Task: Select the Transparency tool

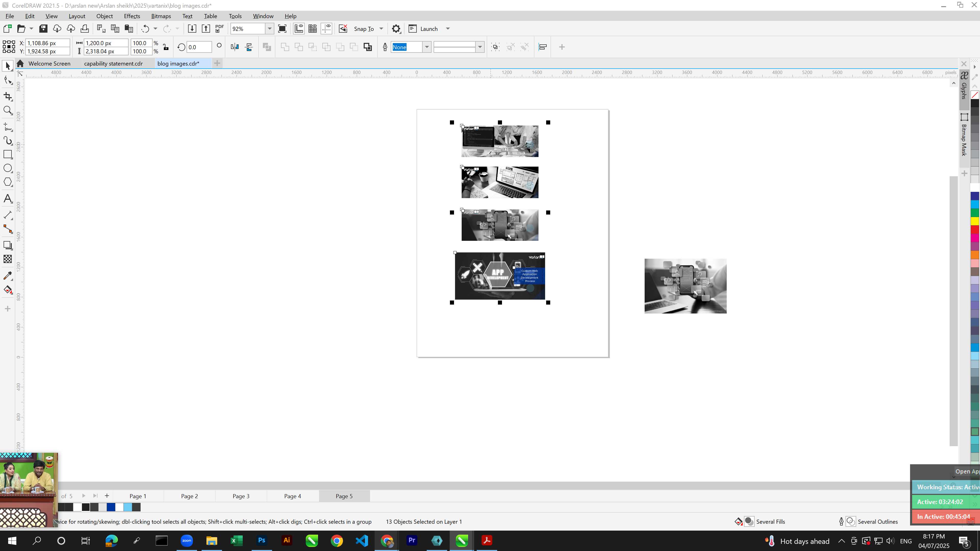Action: [x=8, y=259]
